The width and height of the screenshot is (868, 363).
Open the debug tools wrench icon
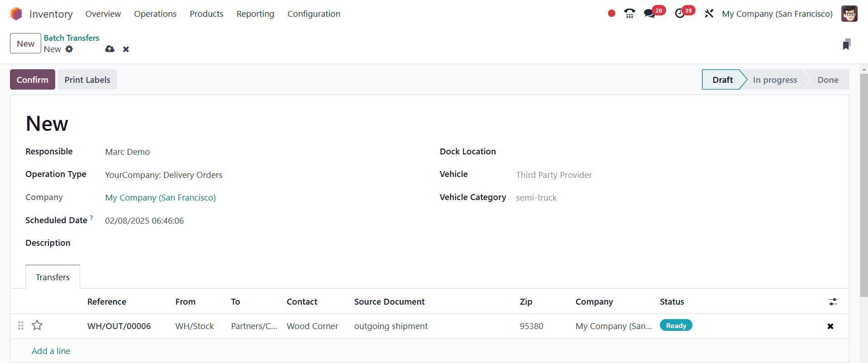pos(709,14)
